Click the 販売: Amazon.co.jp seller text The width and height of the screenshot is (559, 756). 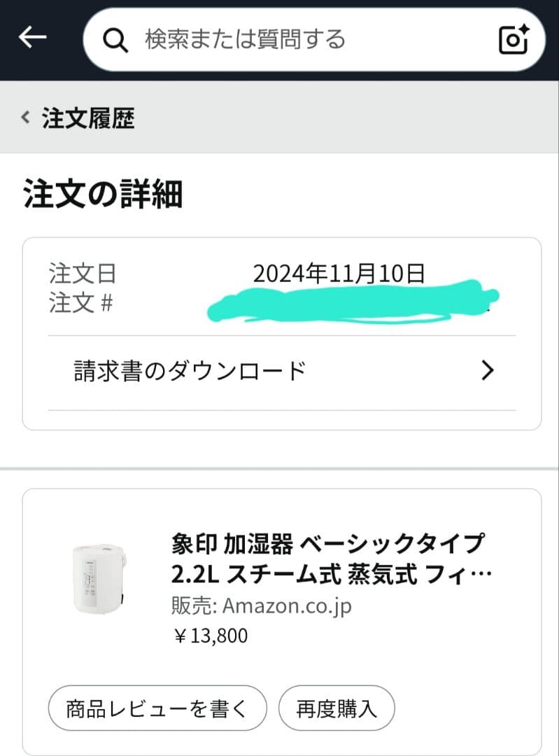[261, 605]
